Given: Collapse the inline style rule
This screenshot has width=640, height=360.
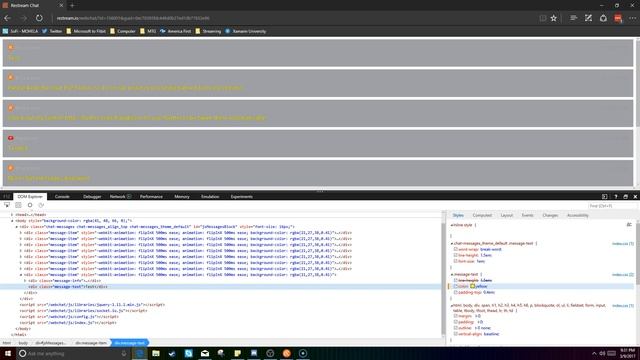Looking at the screenshot, I should pyautogui.click(x=451, y=225).
